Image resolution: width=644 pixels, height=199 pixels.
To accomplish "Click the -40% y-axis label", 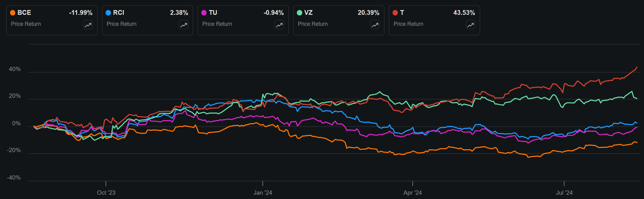I will point(14,178).
